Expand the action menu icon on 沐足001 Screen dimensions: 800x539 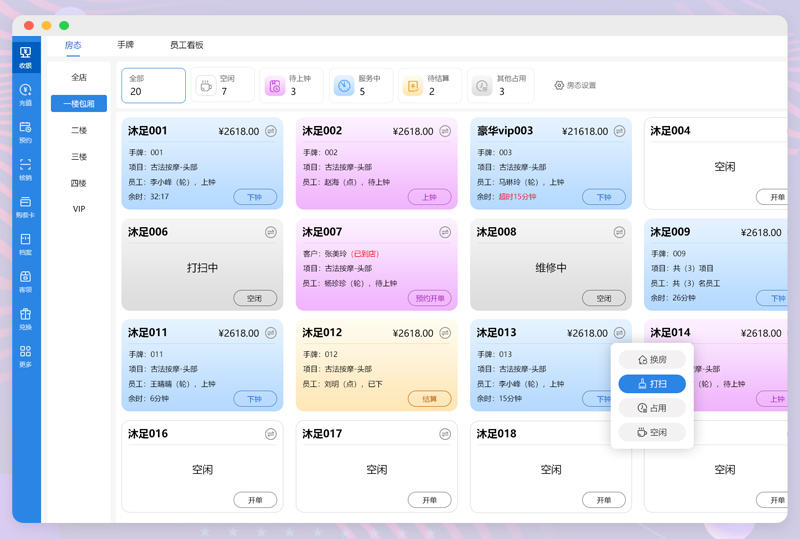tap(271, 131)
